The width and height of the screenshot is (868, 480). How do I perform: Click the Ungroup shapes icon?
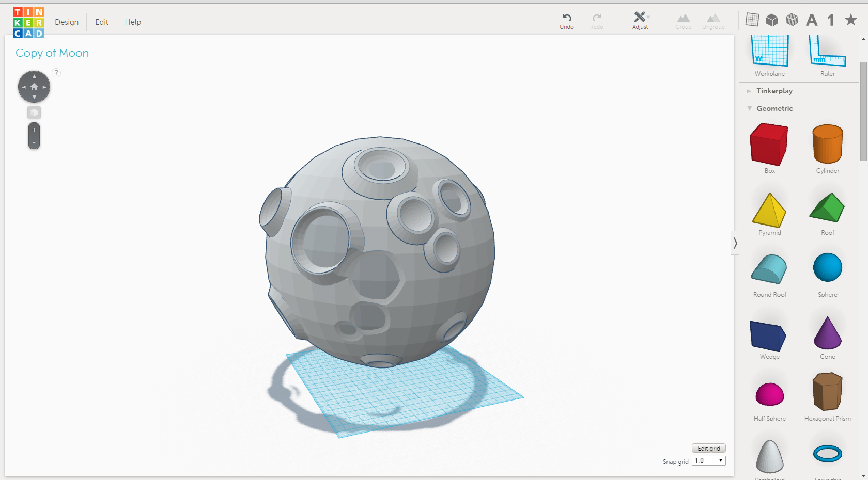(x=714, y=21)
